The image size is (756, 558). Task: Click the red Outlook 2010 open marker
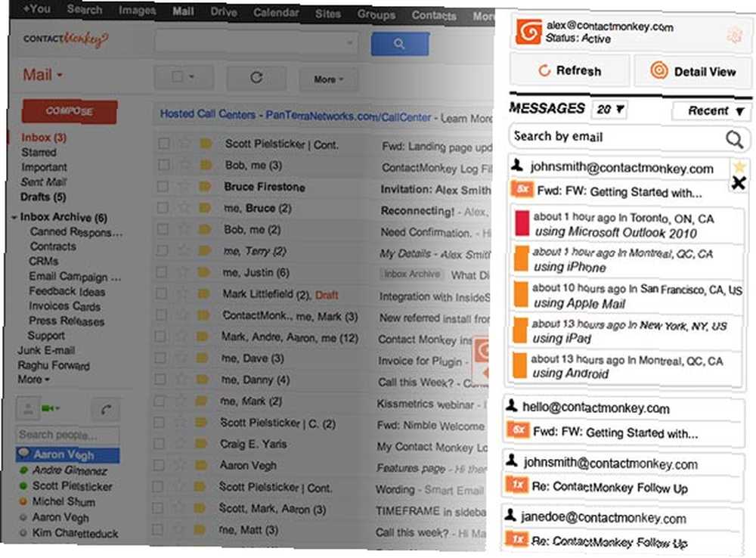tap(522, 223)
